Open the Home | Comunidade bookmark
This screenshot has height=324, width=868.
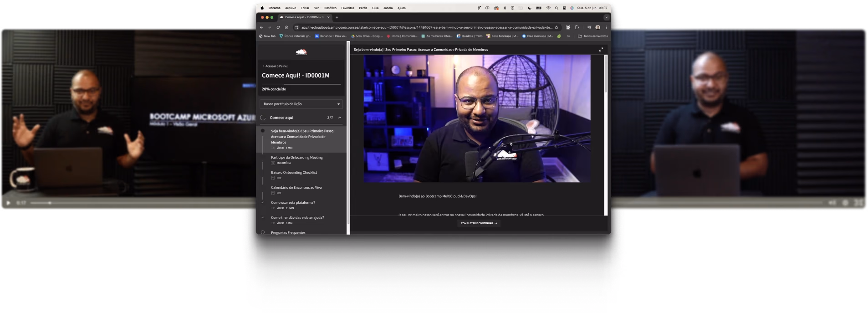pyautogui.click(x=402, y=36)
